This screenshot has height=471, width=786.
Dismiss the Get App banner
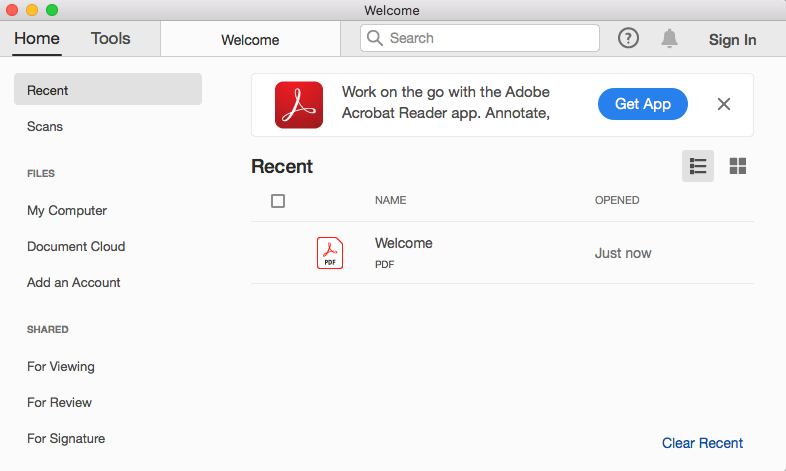coord(724,104)
